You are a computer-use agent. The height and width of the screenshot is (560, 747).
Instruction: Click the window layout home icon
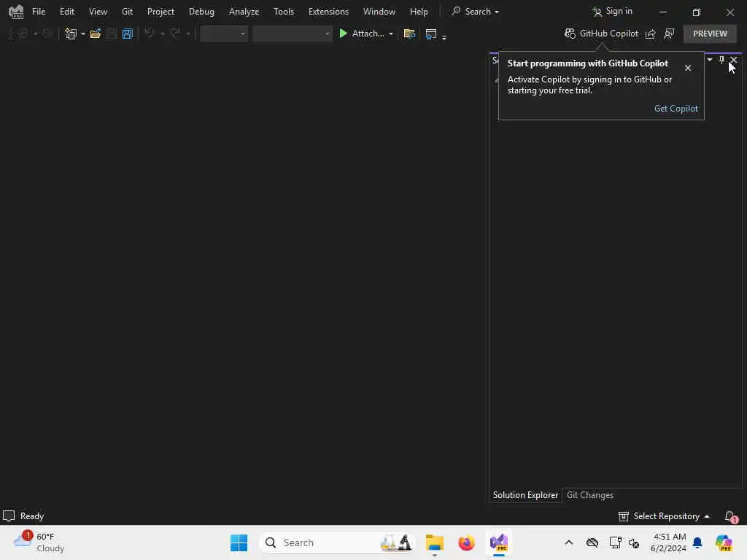coord(430,34)
